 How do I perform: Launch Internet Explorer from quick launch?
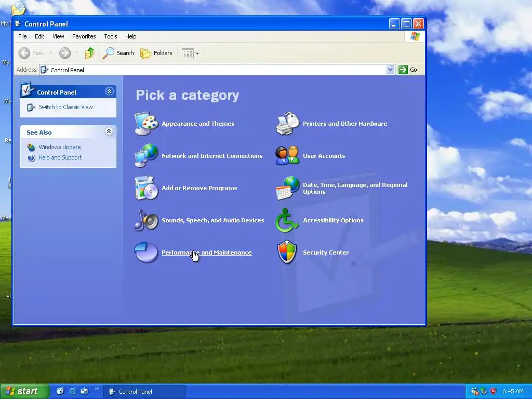[72, 391]
